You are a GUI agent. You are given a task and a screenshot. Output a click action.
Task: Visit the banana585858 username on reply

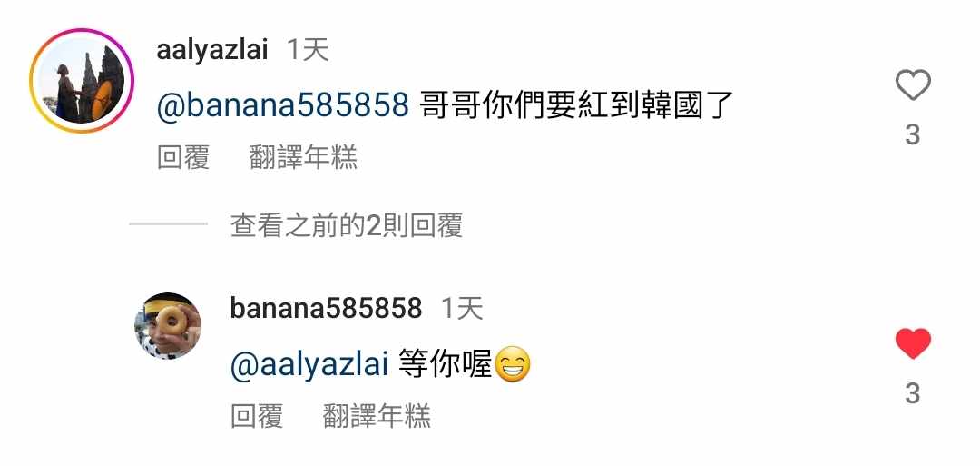pos(327,308)
